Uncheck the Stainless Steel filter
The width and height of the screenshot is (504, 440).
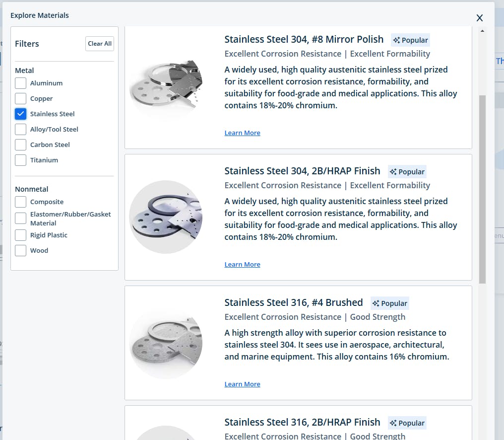pyautogui.click(x=20, y=114)
